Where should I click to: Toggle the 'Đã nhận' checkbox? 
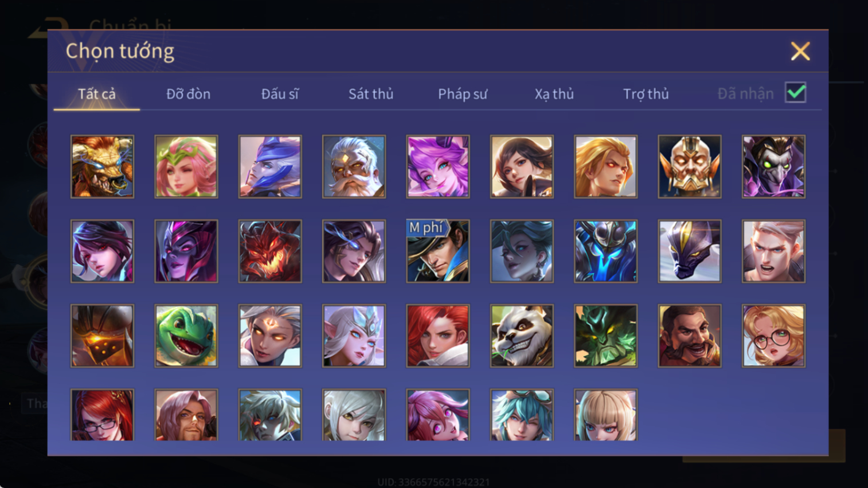coord(796,93)
